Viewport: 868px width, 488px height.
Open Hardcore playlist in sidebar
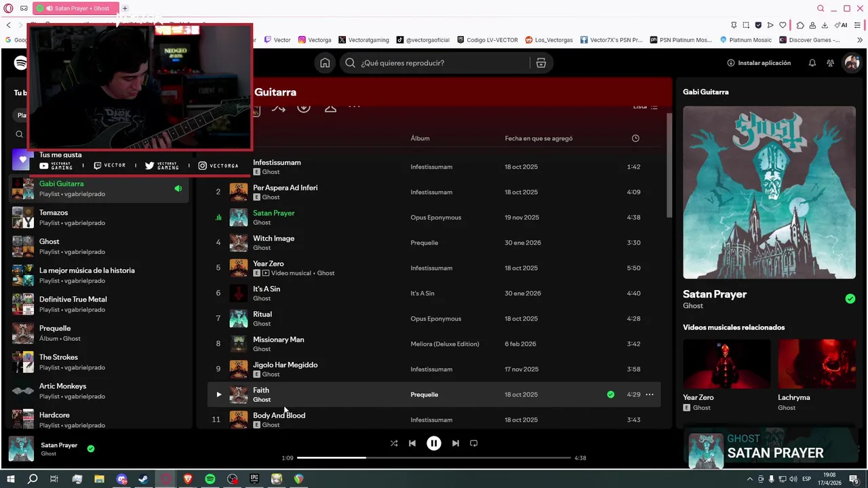click(99, 420)
